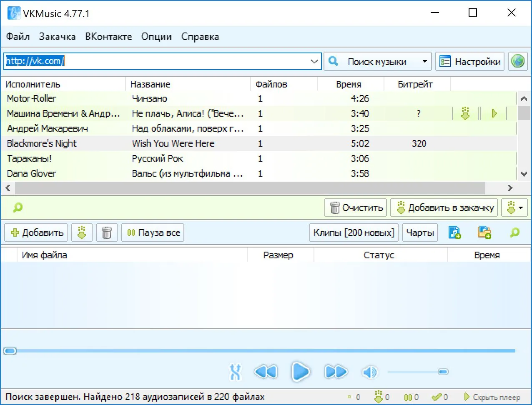Screen dimensions: 532x405
Task: Sort results by Время column header
Action: pyautogui.click(x=351, y=84)
